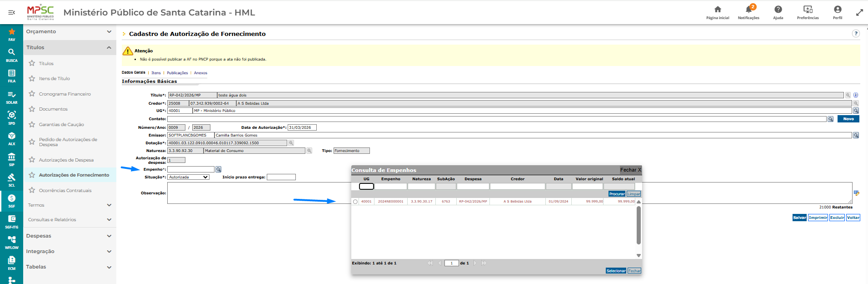Switch to the Itens tab
The width and height of the screenshot is (868, 284).
(156, 73)
